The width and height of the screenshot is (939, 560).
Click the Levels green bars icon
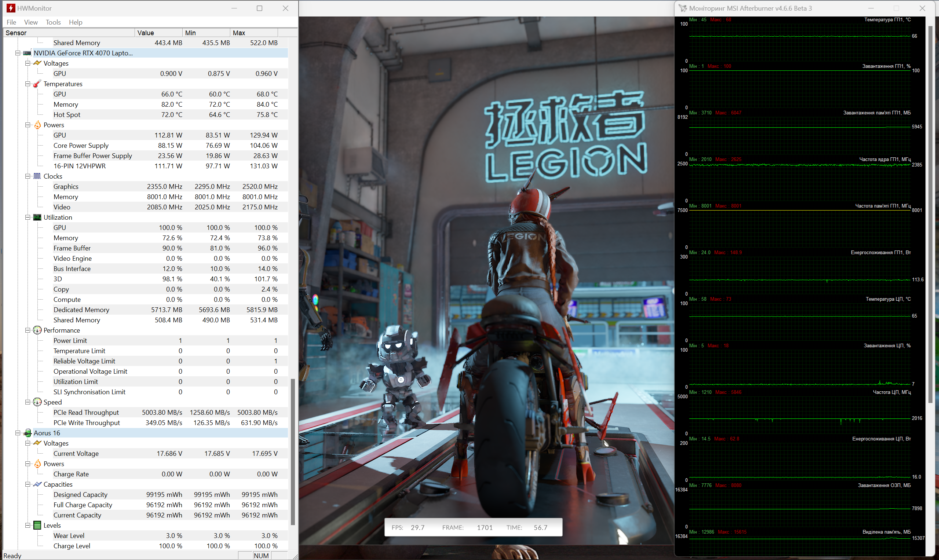[x=37, y=525]
